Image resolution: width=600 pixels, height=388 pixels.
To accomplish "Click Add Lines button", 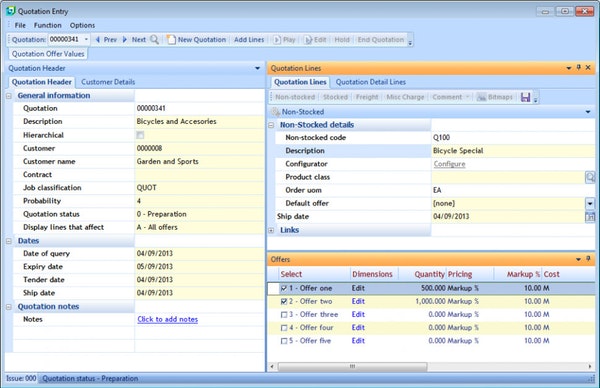I will point(249,39).
